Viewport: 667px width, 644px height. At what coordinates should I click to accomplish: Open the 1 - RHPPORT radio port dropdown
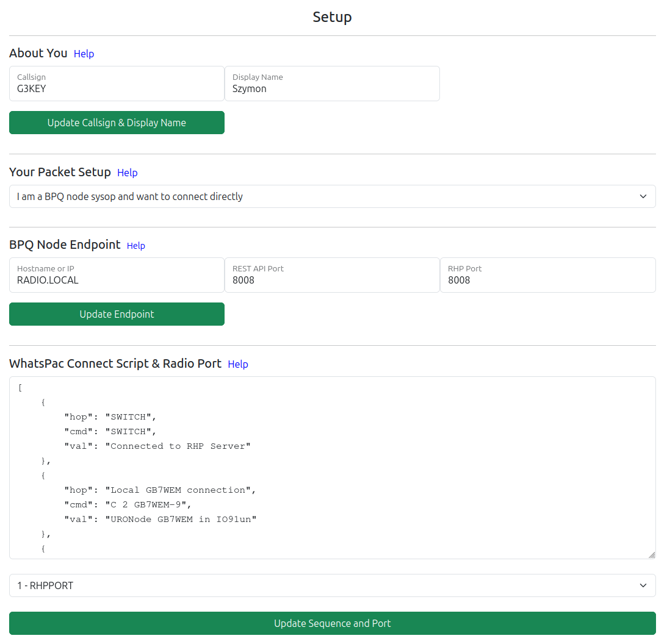pyautogui.click(x=332, y=585)
